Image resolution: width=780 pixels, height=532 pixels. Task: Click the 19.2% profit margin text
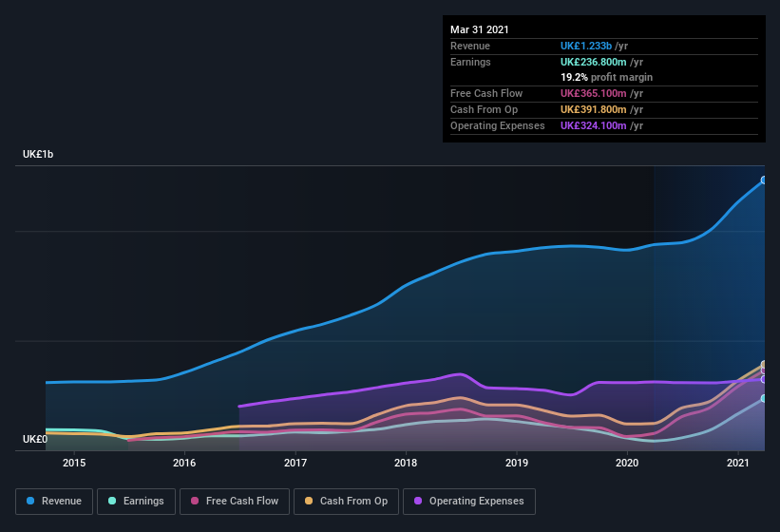pyautogui.click(x=606, y=78)
